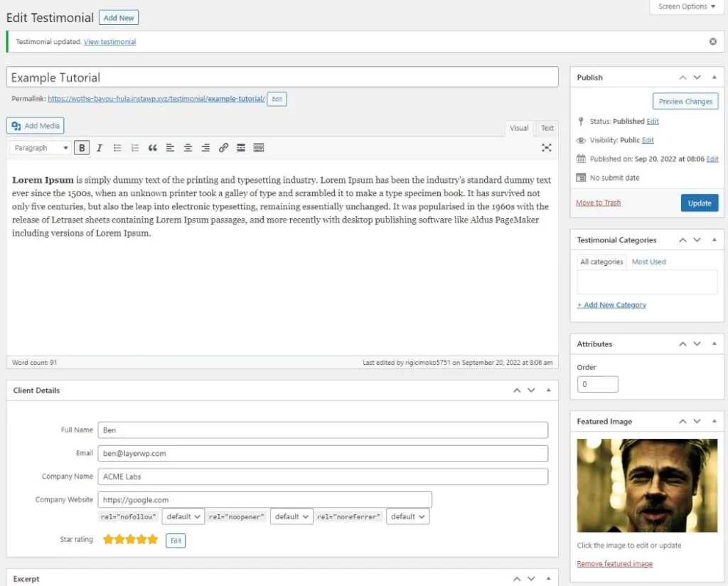Screen dimensions: 728x586
Task: Apply italic formatting
Action: pyautogui.click(x=99, y=147)
